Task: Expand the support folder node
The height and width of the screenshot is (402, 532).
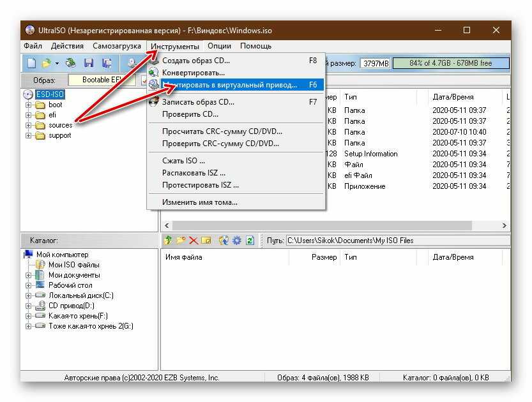Action: [29, 135]
